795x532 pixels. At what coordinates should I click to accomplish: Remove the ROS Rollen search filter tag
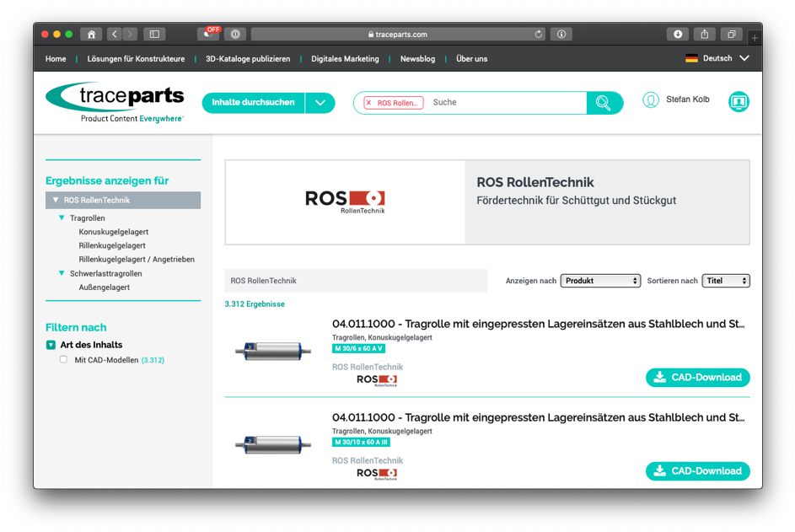pyautogui.click(x=369, y=103)
